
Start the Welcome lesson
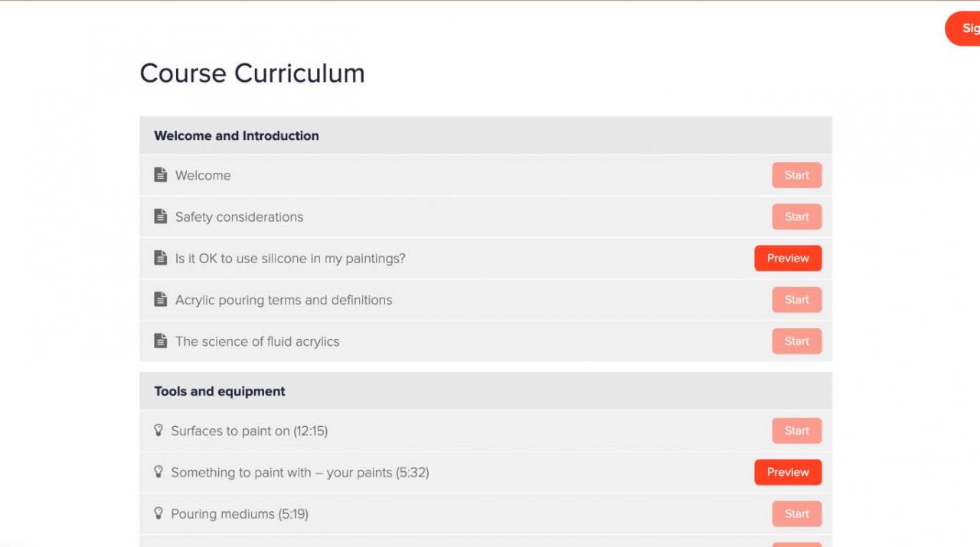click(x=796, y=175)
